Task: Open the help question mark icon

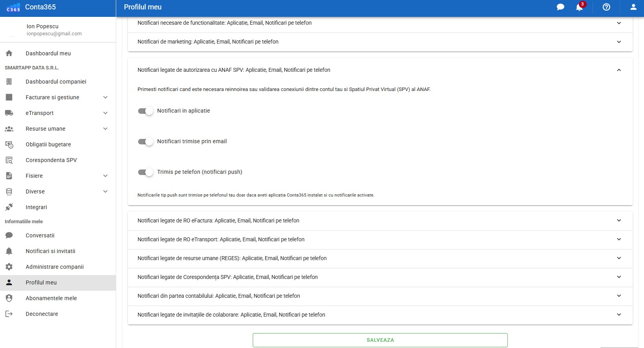Action: [x=606, y=7]
